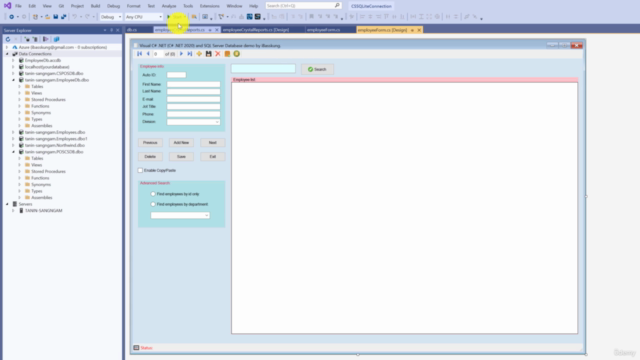Viewport: 640px width, 360px height.
Task: Click the magnifier icon in Search box
Action: [x=337, y=6]
